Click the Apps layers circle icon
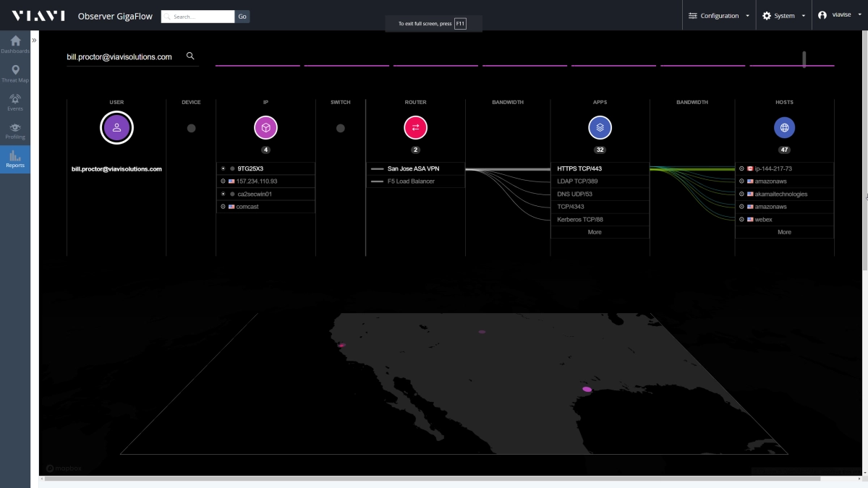The image size is (868, 488). click(600, 128)
